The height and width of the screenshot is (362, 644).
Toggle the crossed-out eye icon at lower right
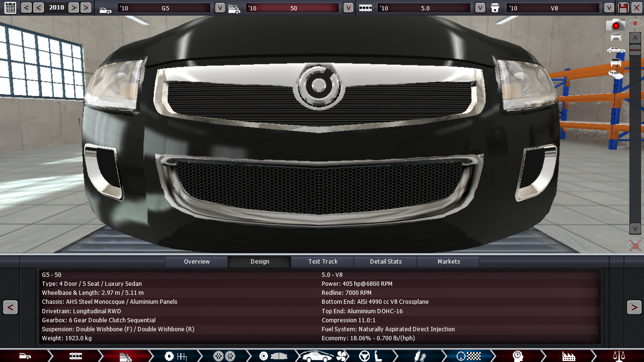click(x=635, y=245)
